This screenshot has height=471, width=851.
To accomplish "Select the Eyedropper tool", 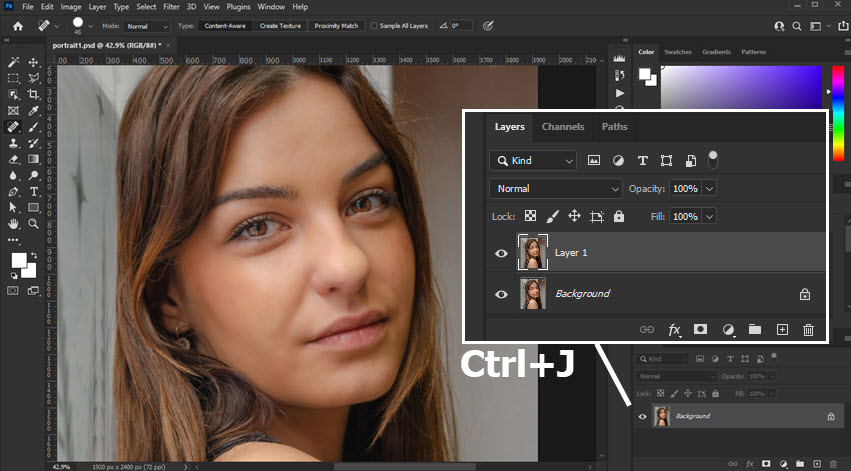I will tap(34, 111).
